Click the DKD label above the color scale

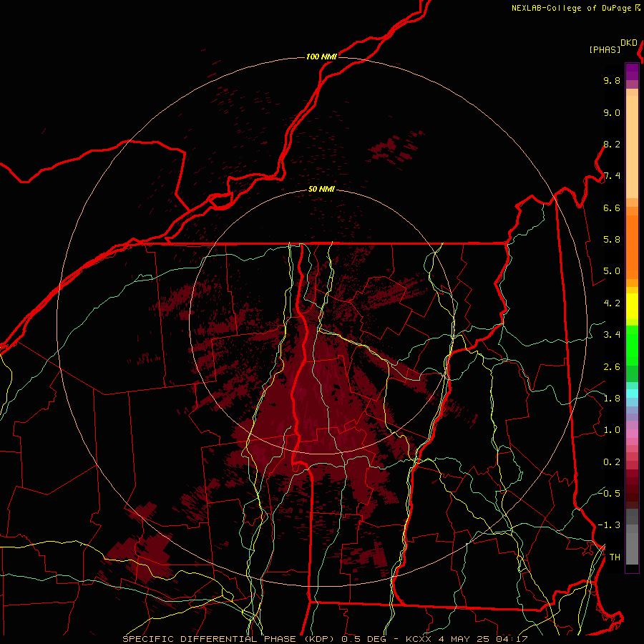pyautogui.click(x=629, y=43)
